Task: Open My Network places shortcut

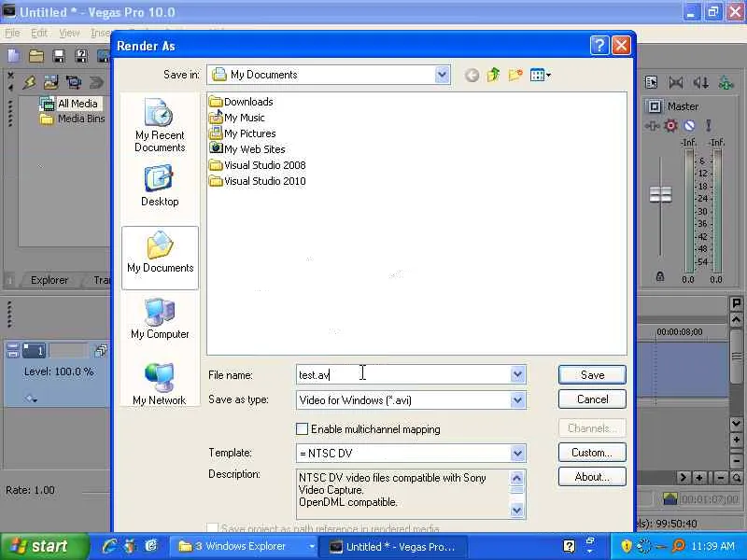Action: (x=160, y=384)
